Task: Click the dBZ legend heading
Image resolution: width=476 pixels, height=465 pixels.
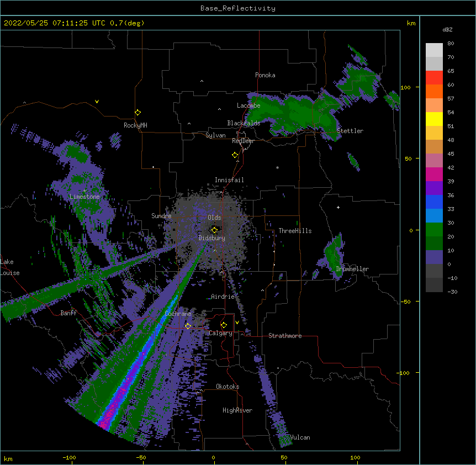Action: (x=447, y=29)
